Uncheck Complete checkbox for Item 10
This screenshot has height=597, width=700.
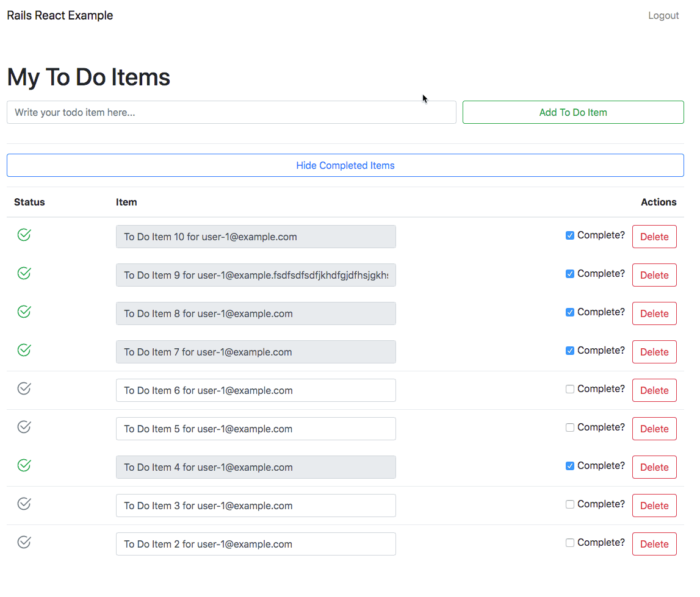point(570,235)
